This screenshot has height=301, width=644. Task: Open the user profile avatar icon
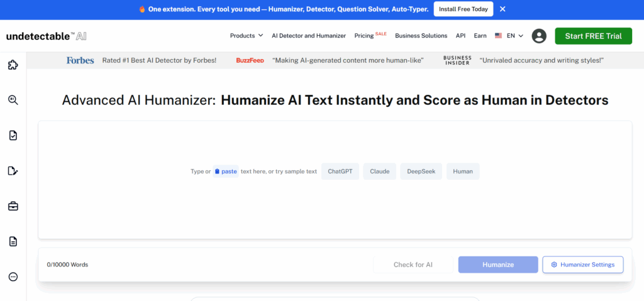539,36
